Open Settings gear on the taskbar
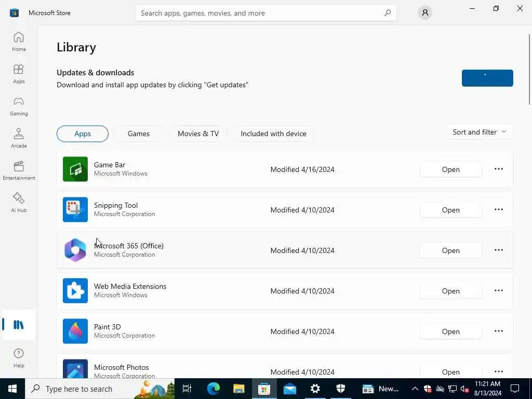 point(315,389)
